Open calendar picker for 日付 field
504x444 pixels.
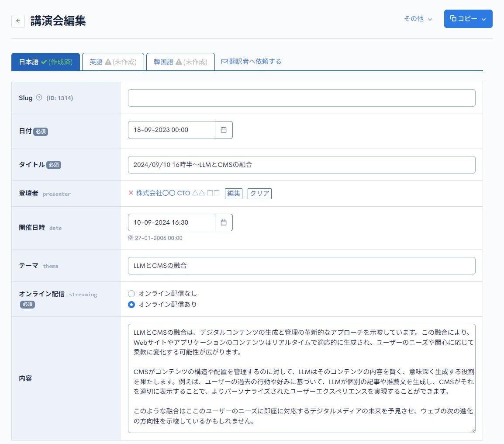[224, 130]
